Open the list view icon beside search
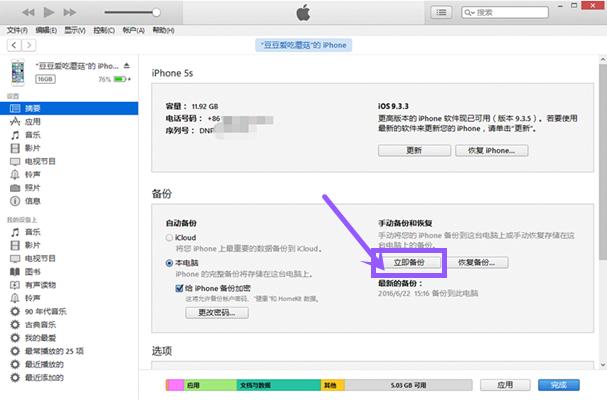The width and height of the screenshot is (607, 400). click(x=441, y=12)
